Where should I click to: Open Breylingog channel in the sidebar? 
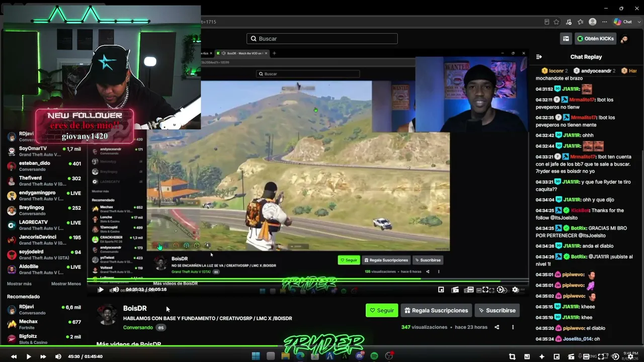click(x=44, y=210)
